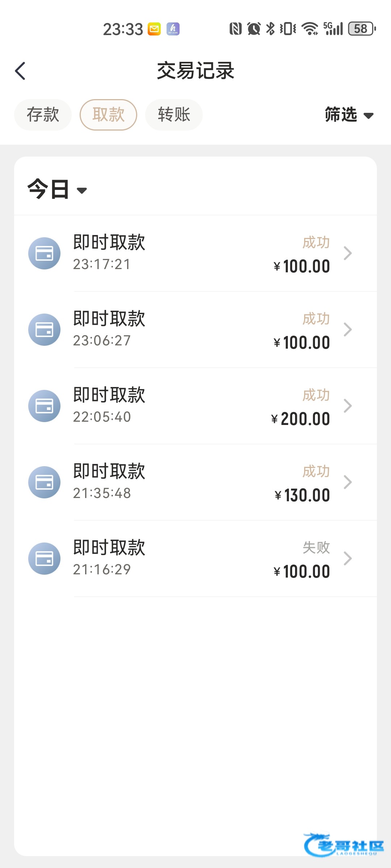Tap the yellow mail notification icon
The image size is (391, 868).
click(x=154, y=29)
